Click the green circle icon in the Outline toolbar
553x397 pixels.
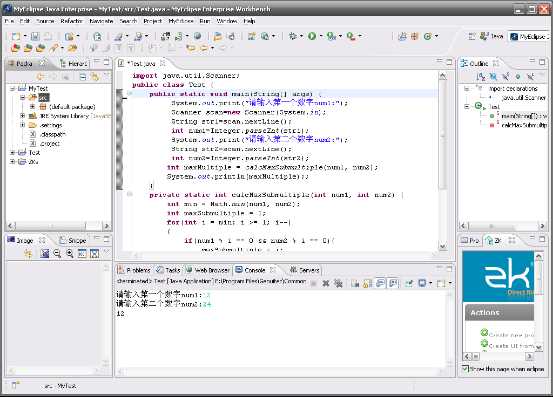[518, 76]
